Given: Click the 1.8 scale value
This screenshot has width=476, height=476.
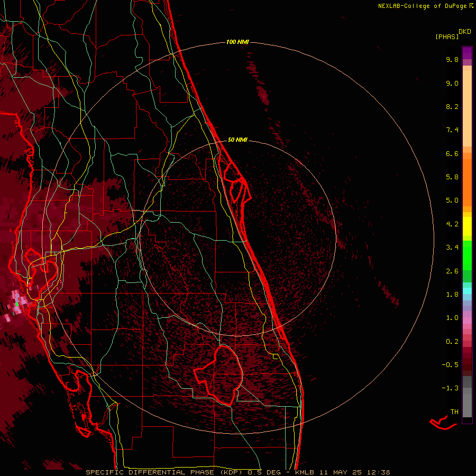Looking at the screenshot, I should coord(452,295).
